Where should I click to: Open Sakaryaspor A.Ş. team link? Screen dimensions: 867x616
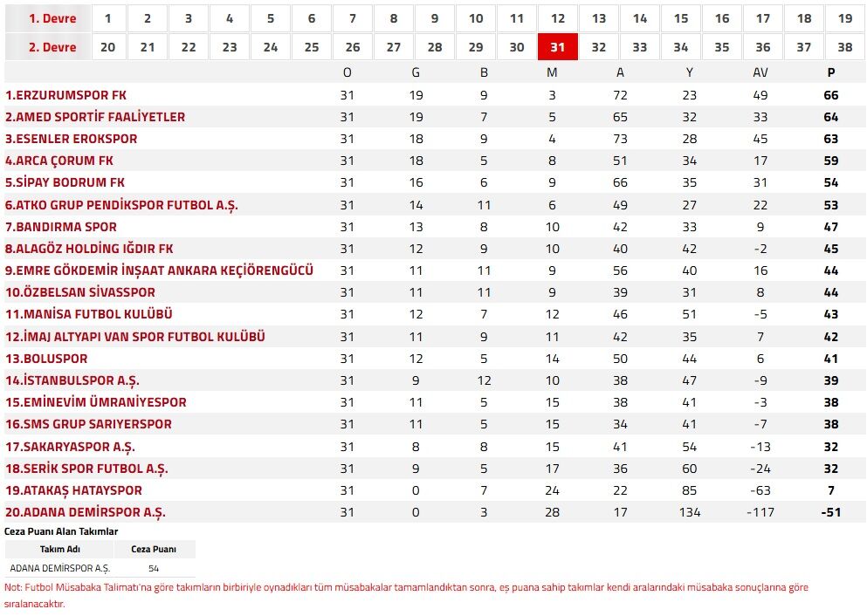coord(70,447)
